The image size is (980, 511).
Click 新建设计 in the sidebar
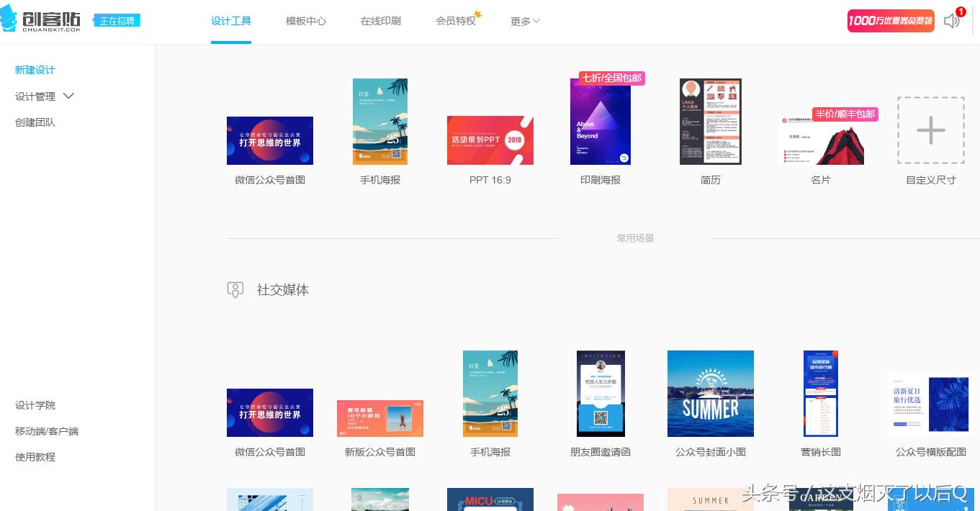pyautogui.click(x=35, y=70)
